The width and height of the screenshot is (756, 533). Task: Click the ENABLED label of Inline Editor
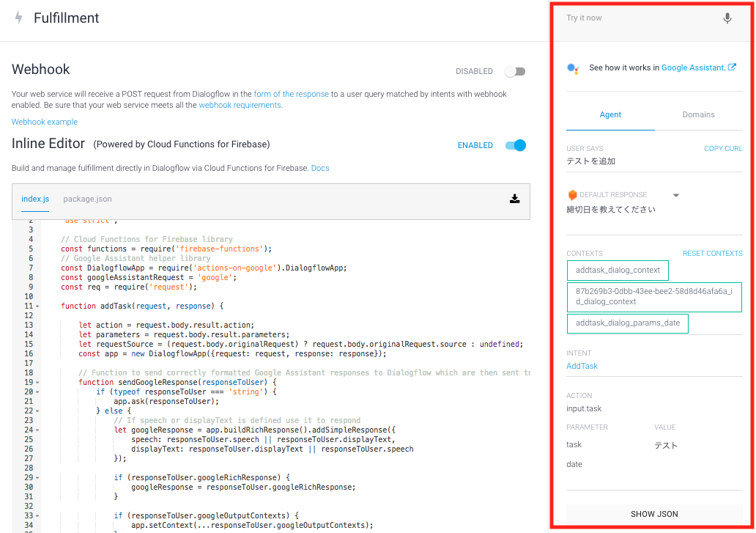tap(475, 145)
